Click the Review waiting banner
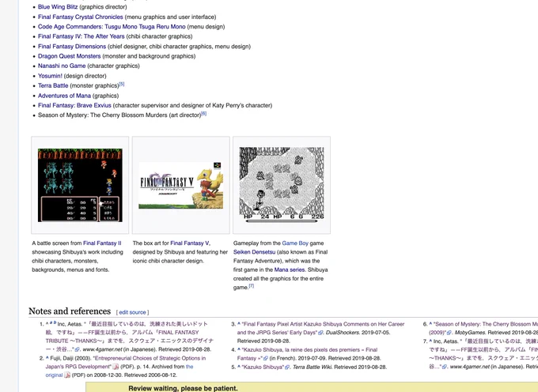This screenshot has width=538, height=392. point(312,387)
